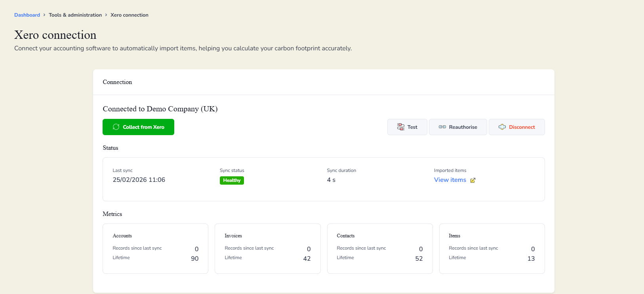Select the last sync date 25/02/2026 11:06
The width and height of the screenshot is (644, 294).
[139, 180]
